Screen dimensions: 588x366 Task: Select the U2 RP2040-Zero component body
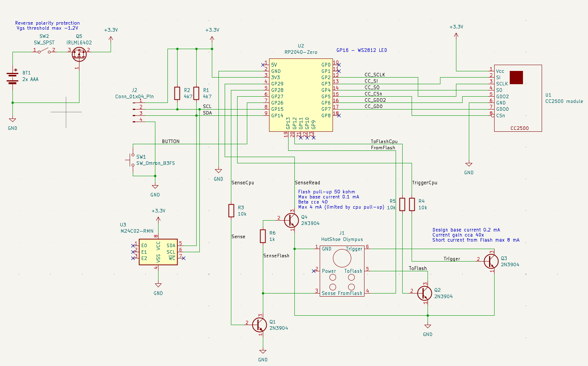(301, 96)
